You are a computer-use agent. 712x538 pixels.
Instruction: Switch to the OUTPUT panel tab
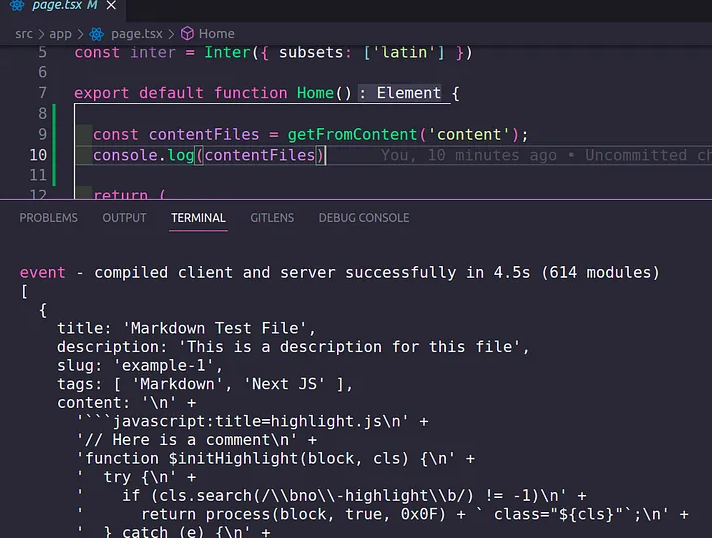click(124, 218)
